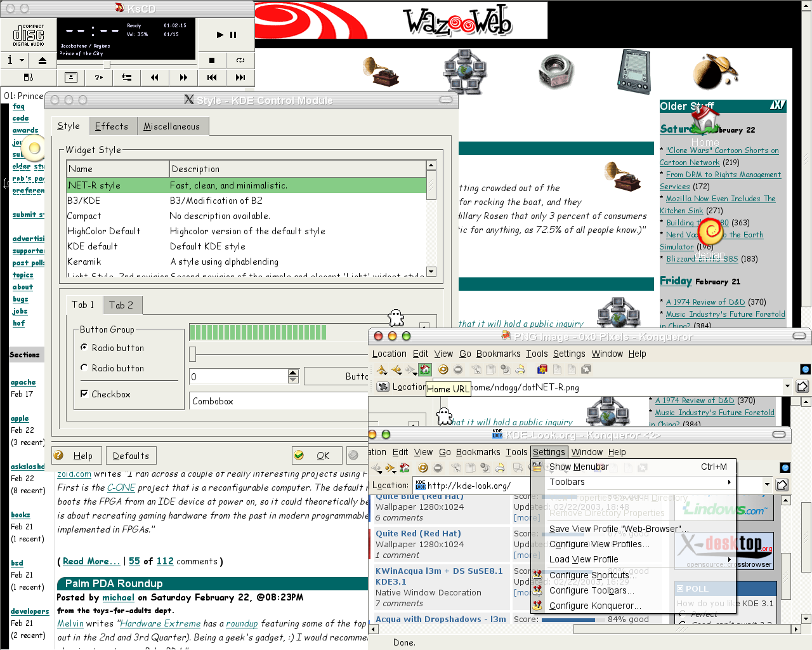Image resolution: width=812 pixels, height=650 pixels.
Task: Select HighColor Default widget style row
Action: pyautogui.click(x=246, y=231)
